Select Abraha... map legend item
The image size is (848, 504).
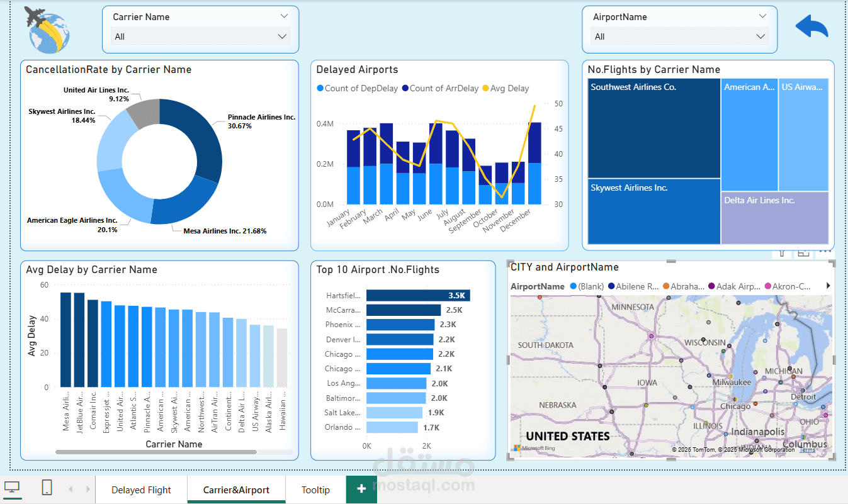(684, 286)
